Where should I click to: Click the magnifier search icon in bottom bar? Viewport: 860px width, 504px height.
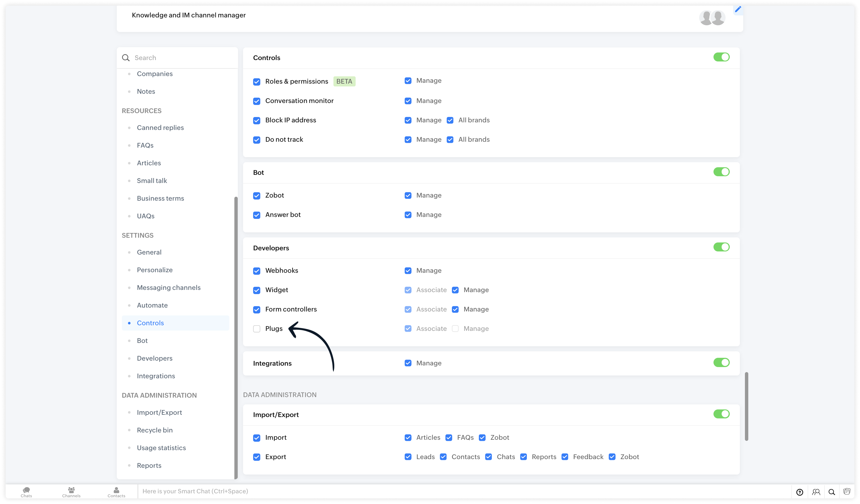coord(832,492)
